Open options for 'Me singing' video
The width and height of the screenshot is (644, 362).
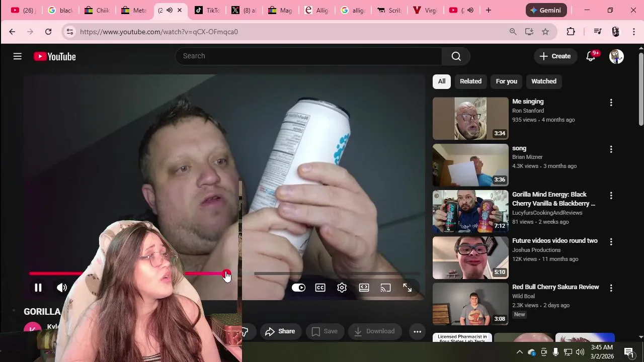[611, 103]
